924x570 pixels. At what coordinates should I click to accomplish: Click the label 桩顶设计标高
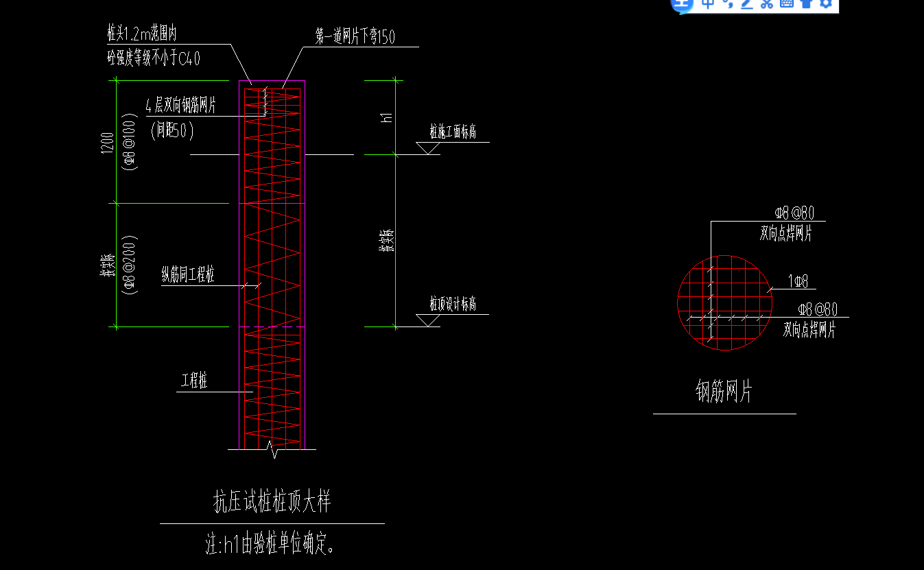click(453, 304)
